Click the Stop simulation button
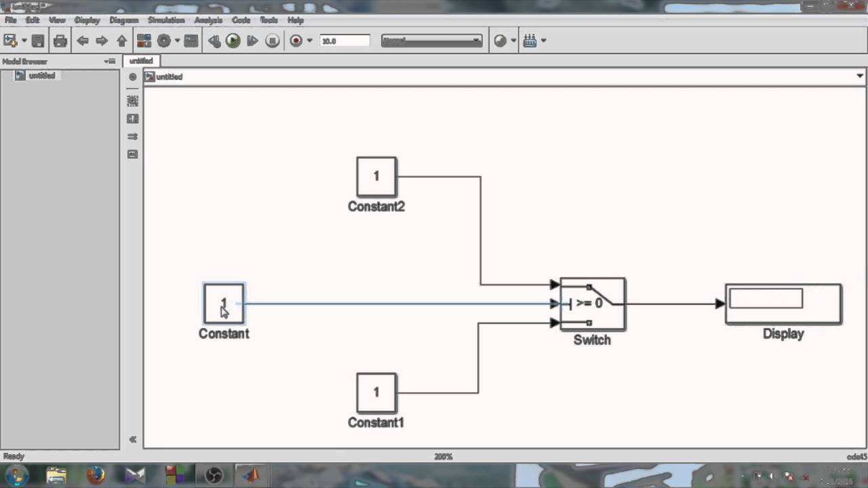Image resolution: width=868 pixels, height=488 pixels. [272, 41]
